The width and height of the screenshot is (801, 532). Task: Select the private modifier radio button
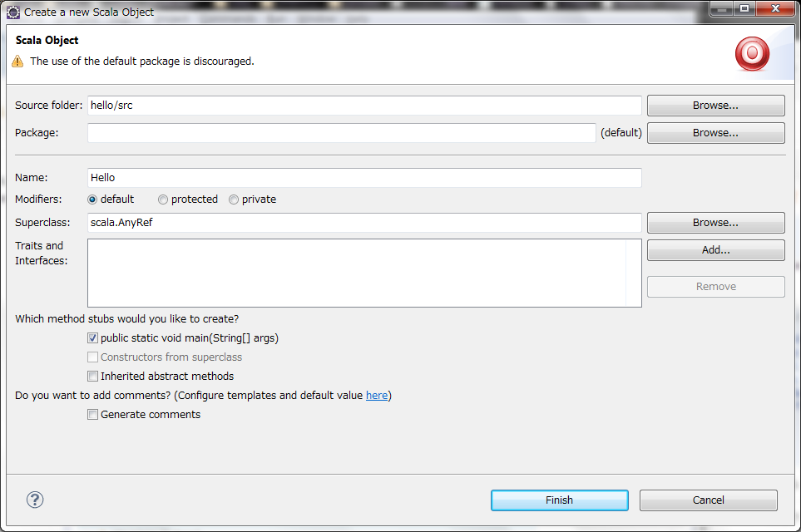(x=234, y=199)
